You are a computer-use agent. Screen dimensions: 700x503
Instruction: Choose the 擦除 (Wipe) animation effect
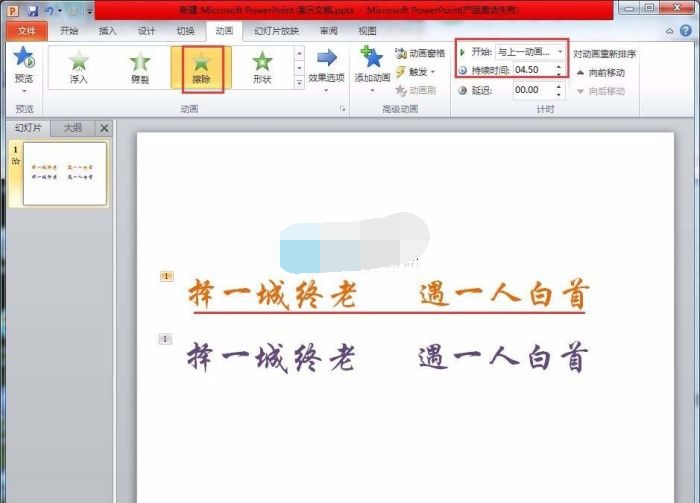(x=203, y=68)
